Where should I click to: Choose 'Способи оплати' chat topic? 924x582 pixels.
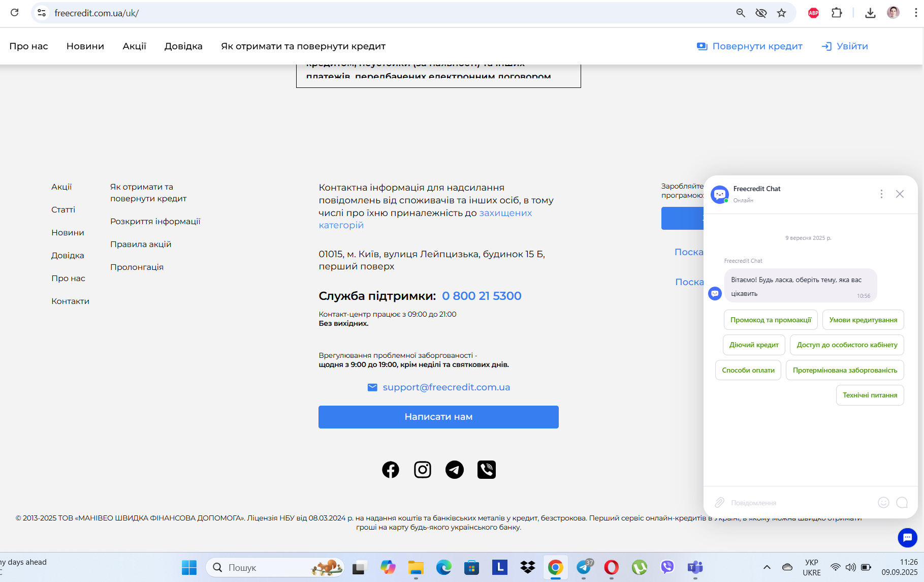tap(748, 370)
